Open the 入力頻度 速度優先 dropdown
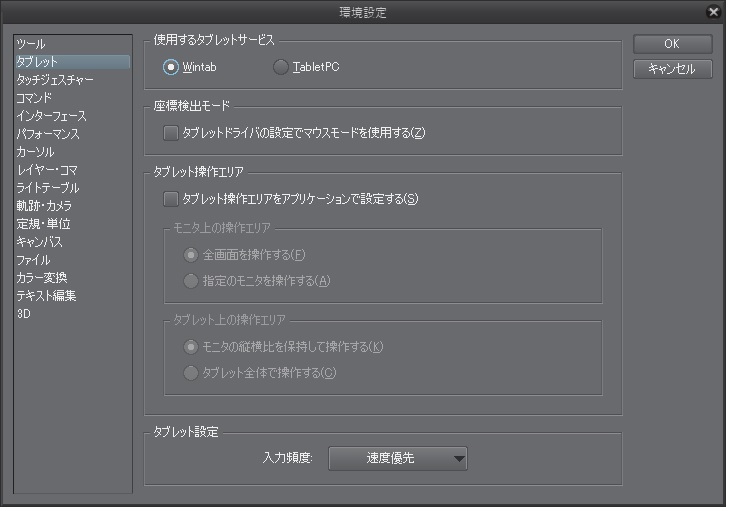The image size is (729, 511). coord(398,458)
